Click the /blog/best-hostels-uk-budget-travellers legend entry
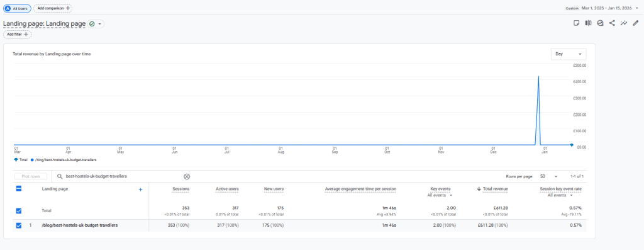 click(x=64, y=159)
